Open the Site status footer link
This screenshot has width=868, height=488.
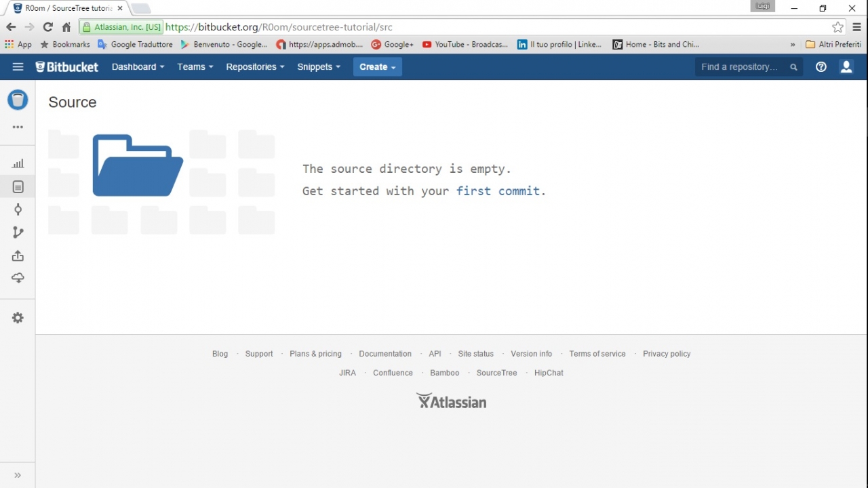475,354
